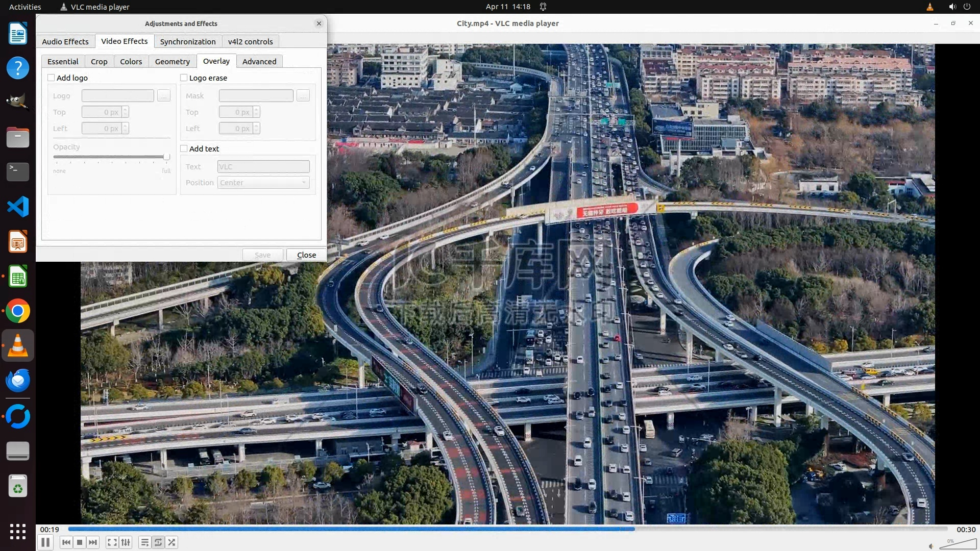Jump to previous media track

pos(66,542)
